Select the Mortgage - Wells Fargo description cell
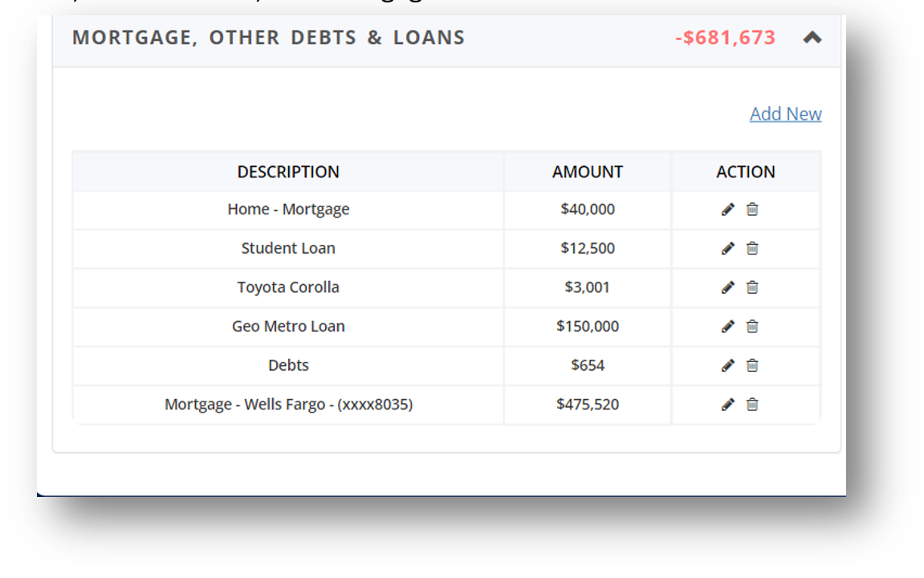924x578 pixels. [288, 405]
